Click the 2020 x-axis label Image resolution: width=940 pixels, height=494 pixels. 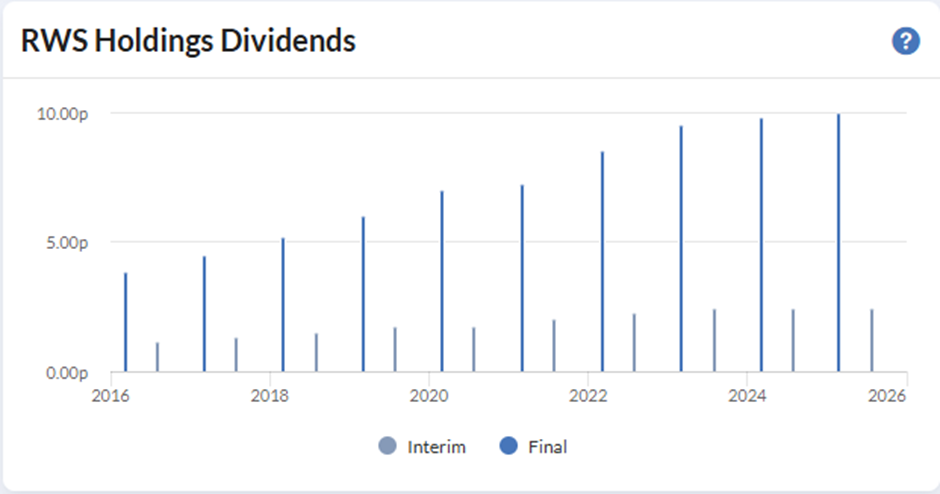(429, 396)
